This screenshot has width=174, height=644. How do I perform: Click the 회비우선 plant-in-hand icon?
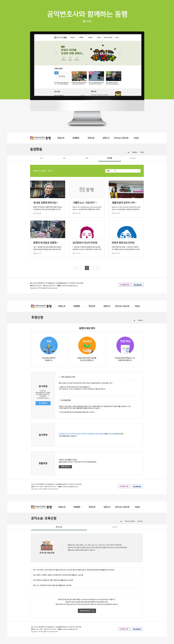click(87, 346)
